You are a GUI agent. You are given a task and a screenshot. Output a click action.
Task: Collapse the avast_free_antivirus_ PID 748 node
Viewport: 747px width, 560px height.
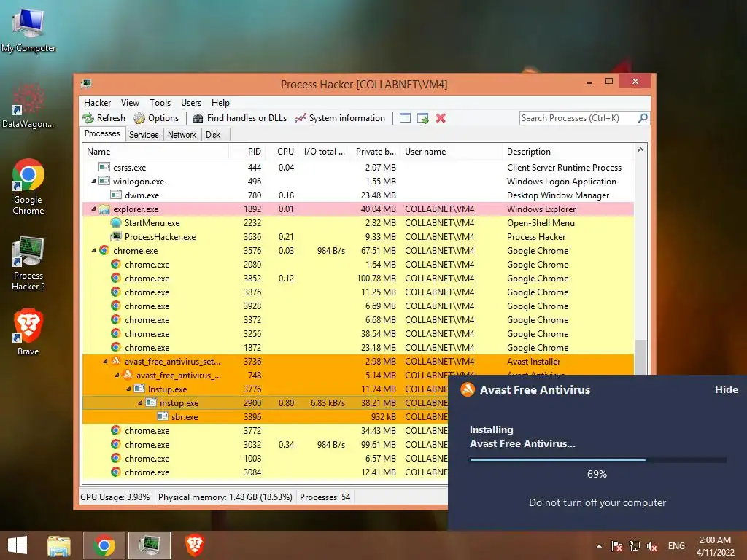117,376
